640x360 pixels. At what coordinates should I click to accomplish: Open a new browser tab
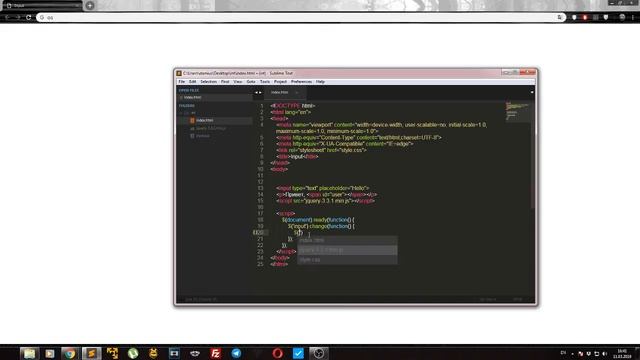click(90, 5)
